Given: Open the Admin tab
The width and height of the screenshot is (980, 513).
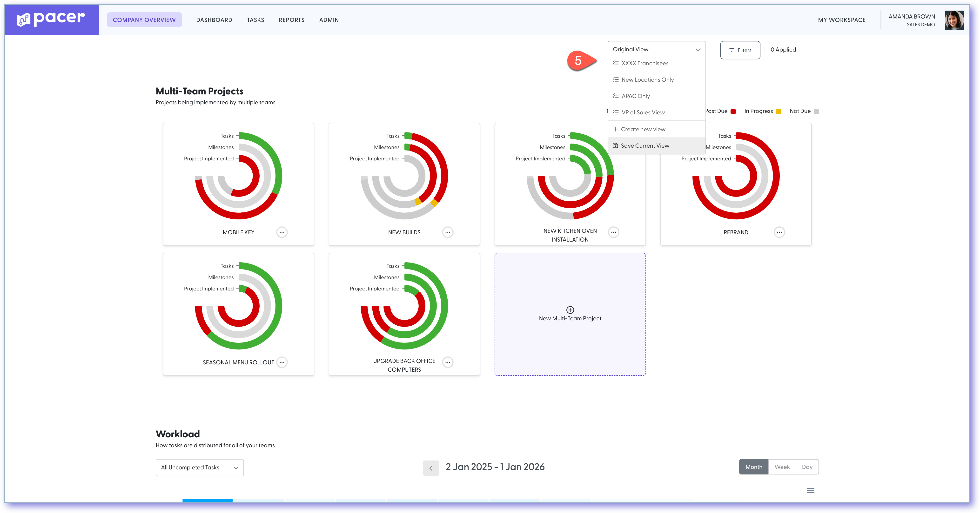Looking at the screenshot, I should (329, 20).
